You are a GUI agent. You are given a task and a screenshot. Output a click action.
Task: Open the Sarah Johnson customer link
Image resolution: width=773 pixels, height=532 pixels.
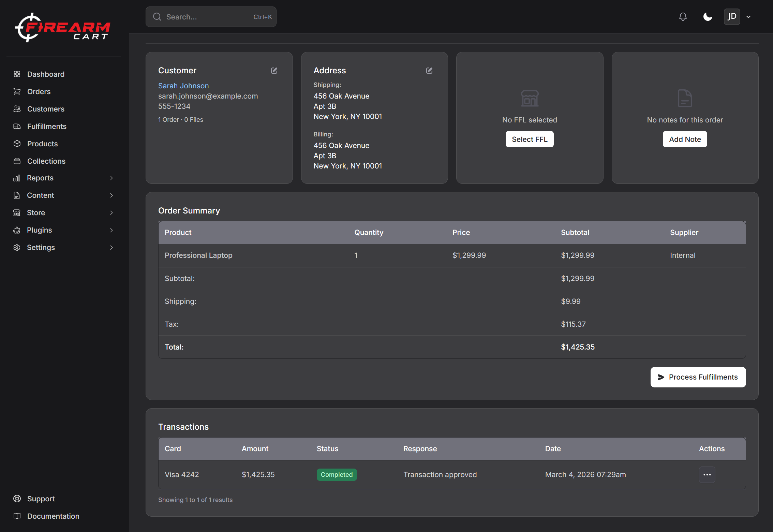tap(183, 86)
